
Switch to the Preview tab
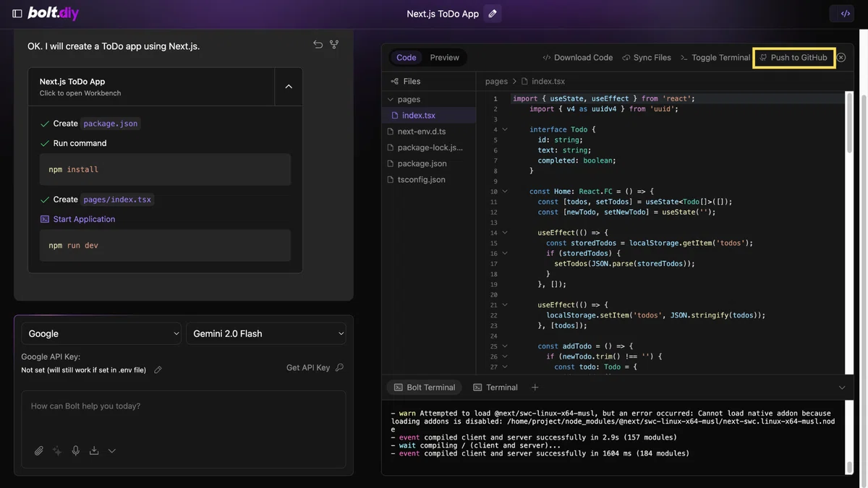pos(444,58)
